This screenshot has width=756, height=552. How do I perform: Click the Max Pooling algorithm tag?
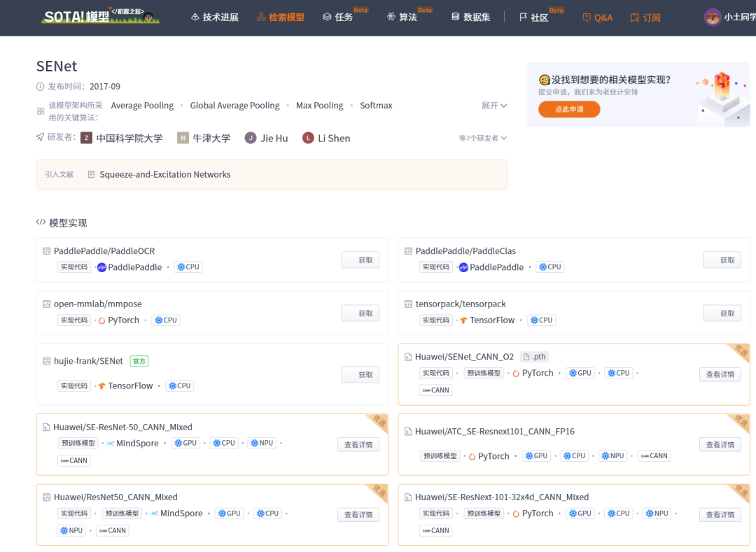coord(320,106)
